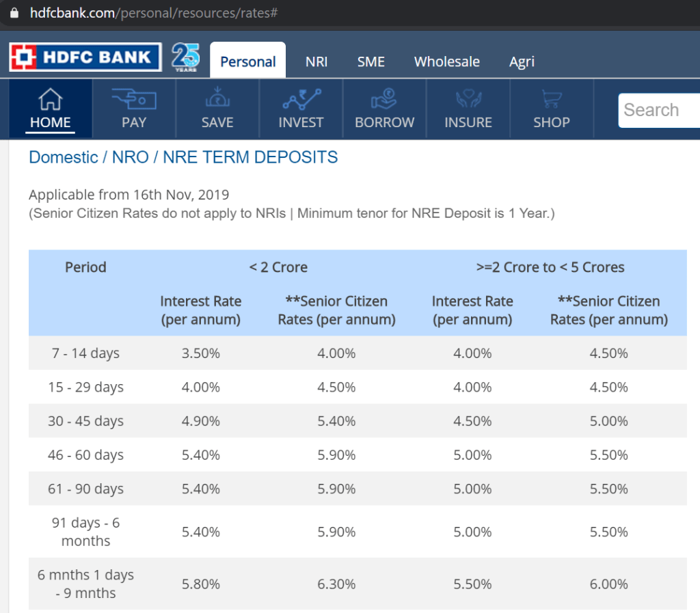Open the Borrow money-in-hand icon
Image resolution: width=700 pixels, height=613 pixels.
click(384, 100)
